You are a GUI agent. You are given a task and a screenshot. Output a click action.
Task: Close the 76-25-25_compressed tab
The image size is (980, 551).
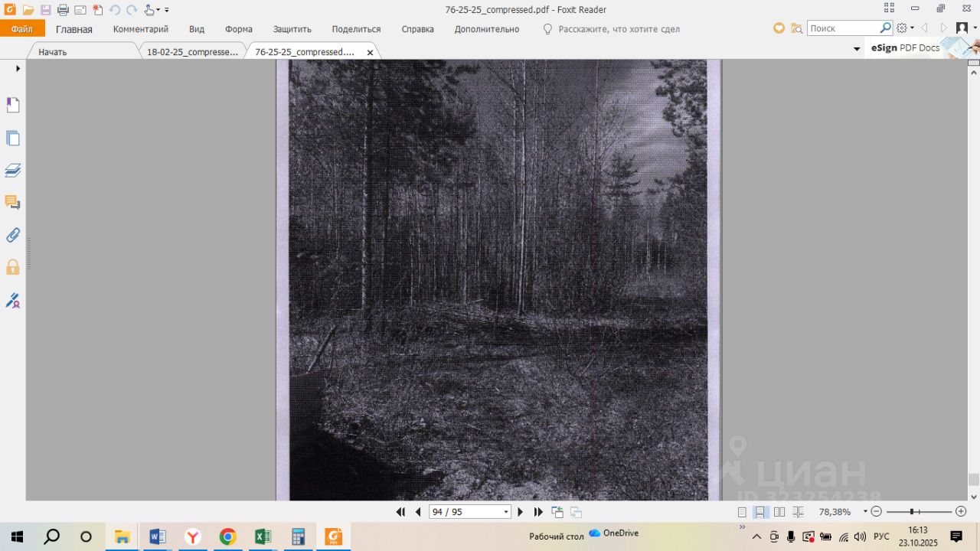click(370, 52)
